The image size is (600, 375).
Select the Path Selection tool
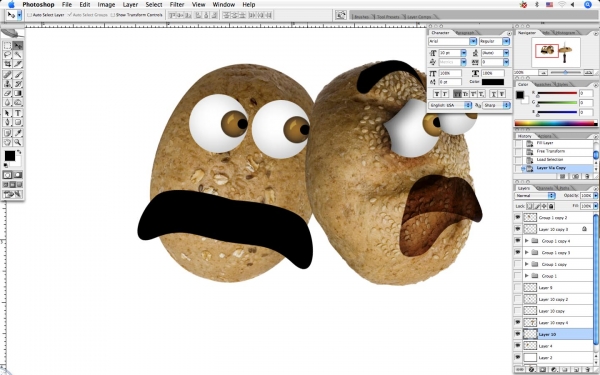[x=7, y=113]
